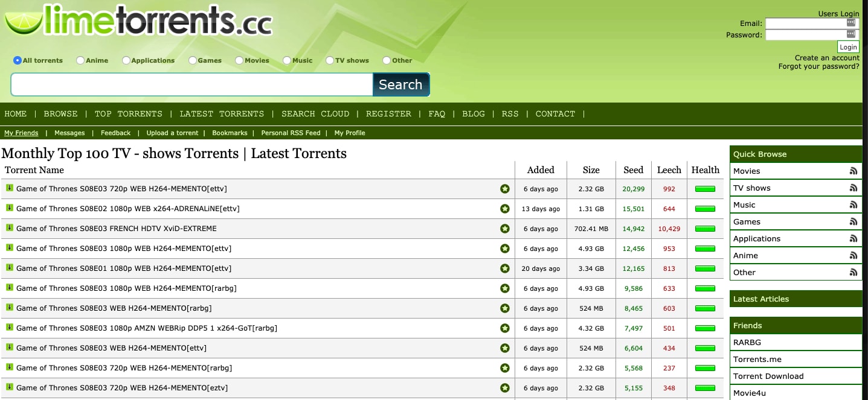The width and height of the screenshot is (868, 400).
Task: Select the Movies search category radio
Action: pos(239,60)
